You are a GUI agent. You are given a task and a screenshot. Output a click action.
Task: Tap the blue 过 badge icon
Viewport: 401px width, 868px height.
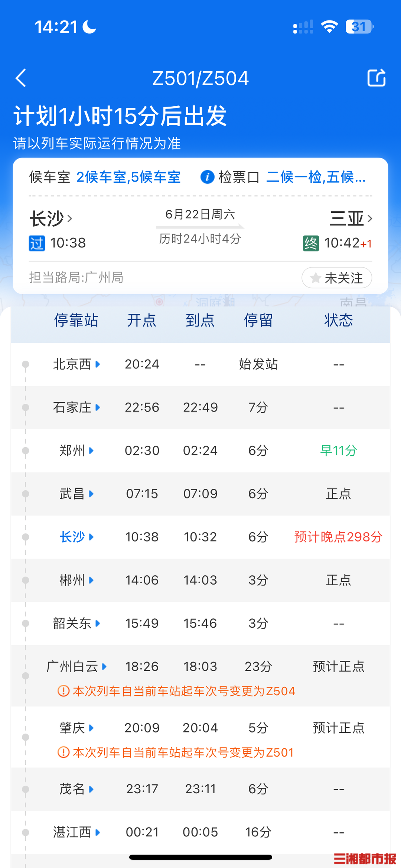click(x=37, y=243)
